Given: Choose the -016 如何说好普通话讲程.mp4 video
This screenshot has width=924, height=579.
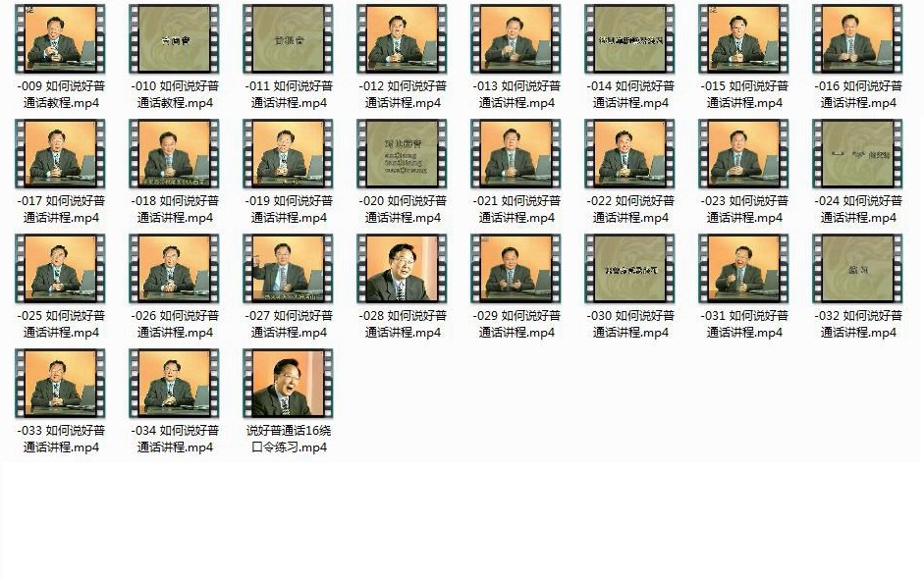Looking at the screenshot, I should [x=857, y=39].
